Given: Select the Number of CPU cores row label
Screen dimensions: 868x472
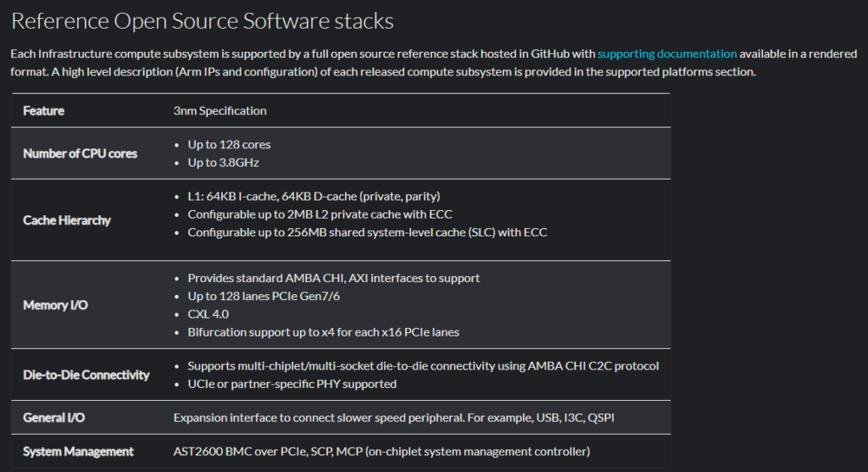Looking at the screenshot, I should click(80, 153).
